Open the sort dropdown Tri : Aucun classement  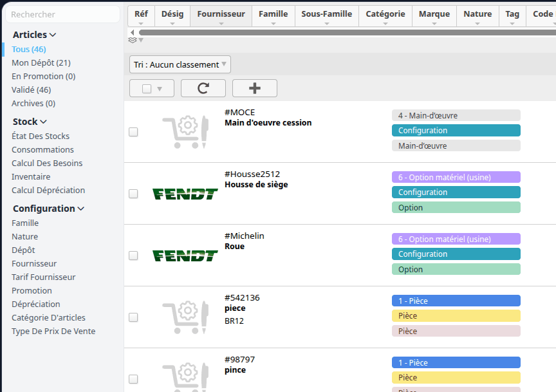click(x=180, y=64)
